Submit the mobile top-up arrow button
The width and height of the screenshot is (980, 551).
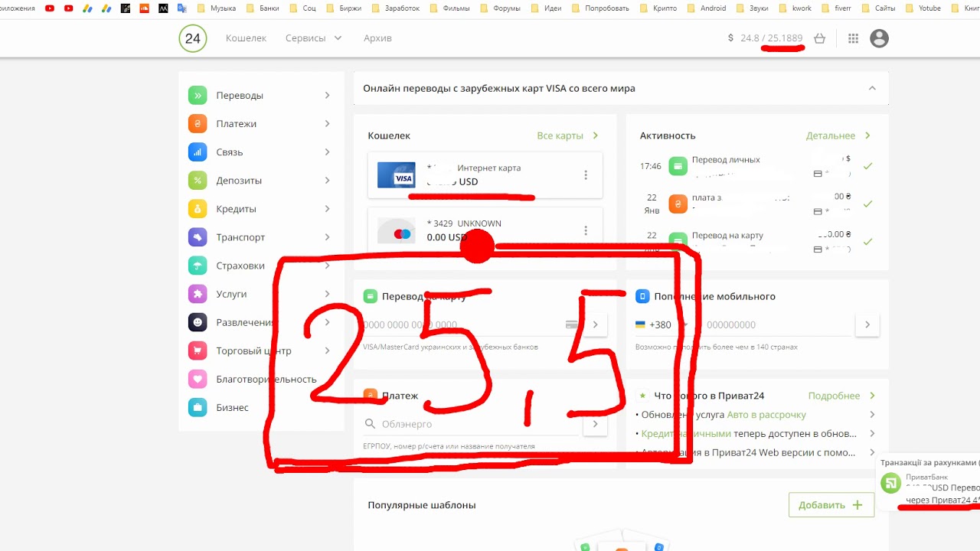tap(867, 324)
